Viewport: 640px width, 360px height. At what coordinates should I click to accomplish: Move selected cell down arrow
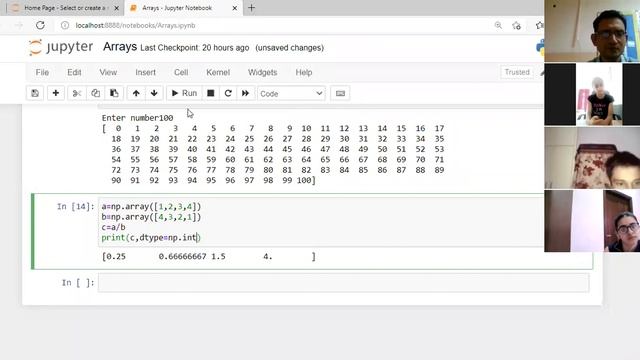click(154, 93)
